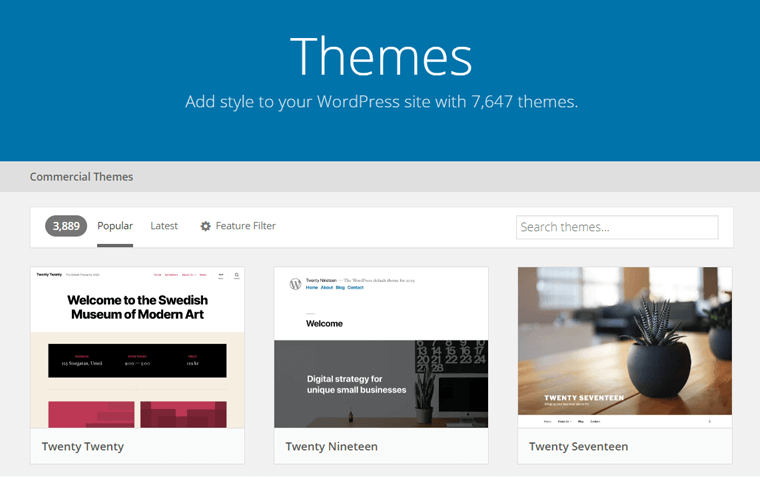
Task: Open the Latest themes tab
Action: 164,226
